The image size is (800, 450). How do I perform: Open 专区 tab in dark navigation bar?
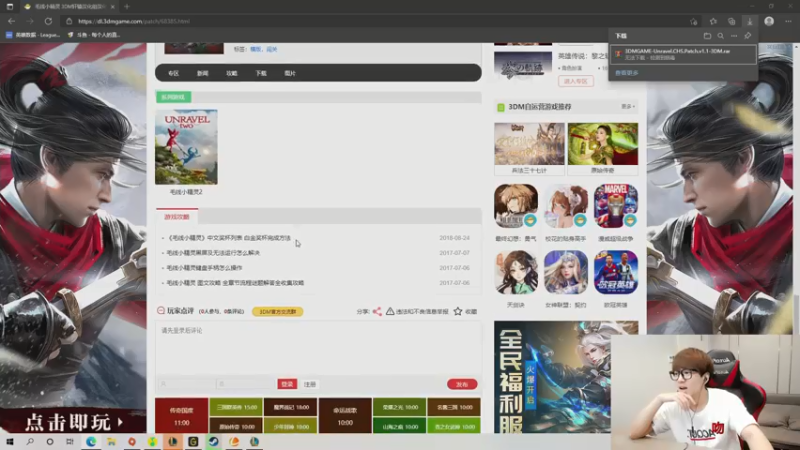click(173, 73)
